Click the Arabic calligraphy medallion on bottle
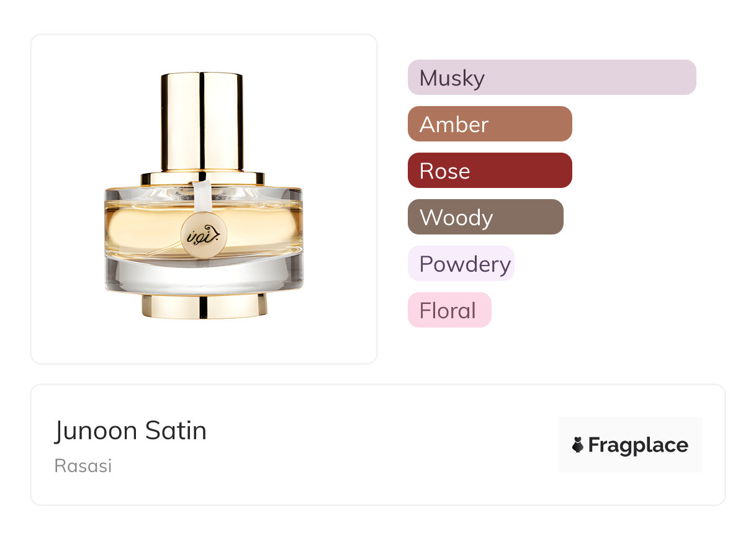Screen dimensions: 756x536 (204, 235)
